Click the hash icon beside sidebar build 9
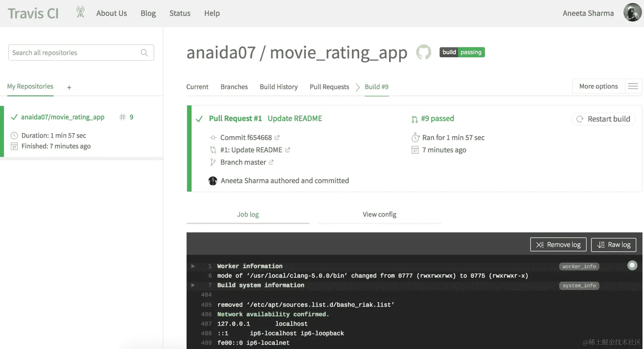 [123, 117]
